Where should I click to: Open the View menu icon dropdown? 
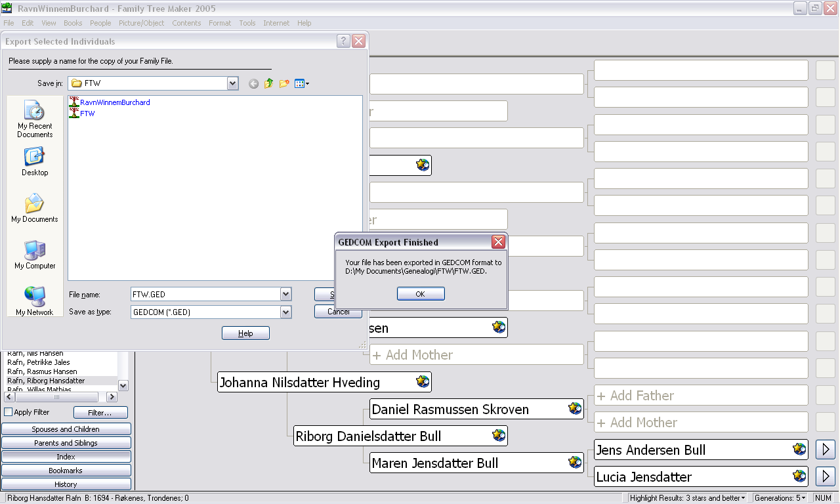(x=302, y=83)
